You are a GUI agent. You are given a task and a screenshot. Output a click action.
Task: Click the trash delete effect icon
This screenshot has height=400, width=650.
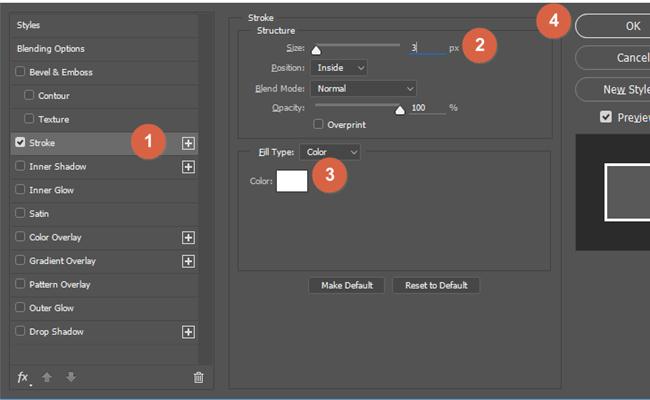(198, 377)
